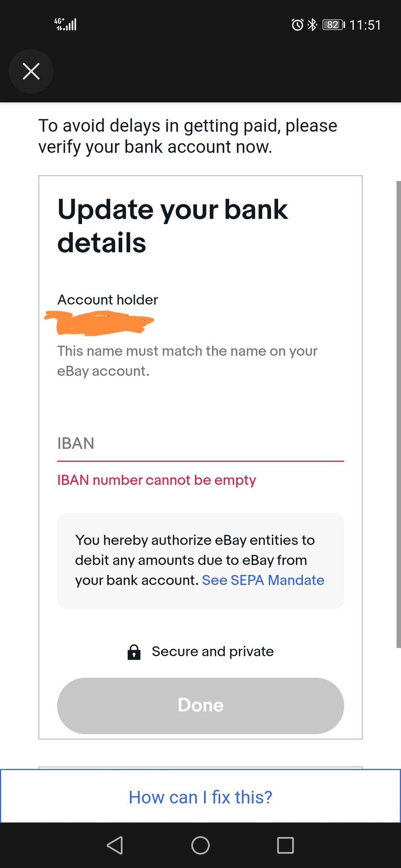Image resolution: width=401 pixels, height=868 pixels.
Task: Click the padlock icon beside Secure and private
Action: pyautogui.click(x=134, y=652)
